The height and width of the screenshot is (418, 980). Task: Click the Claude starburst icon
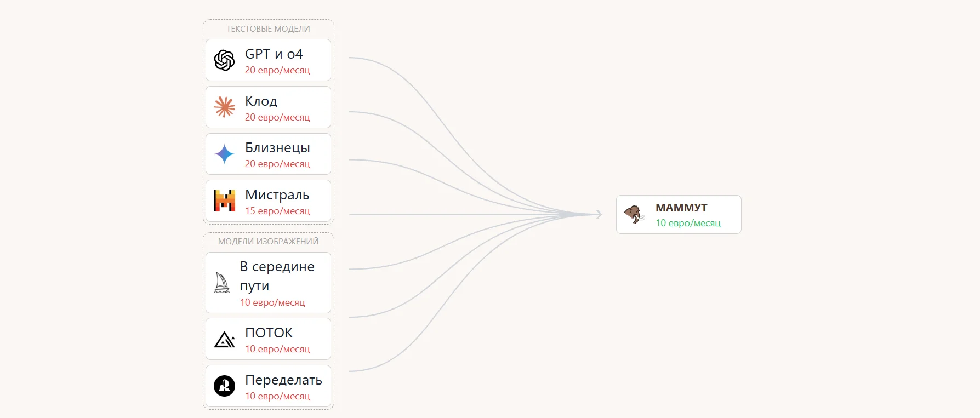(x=224, y=107)
